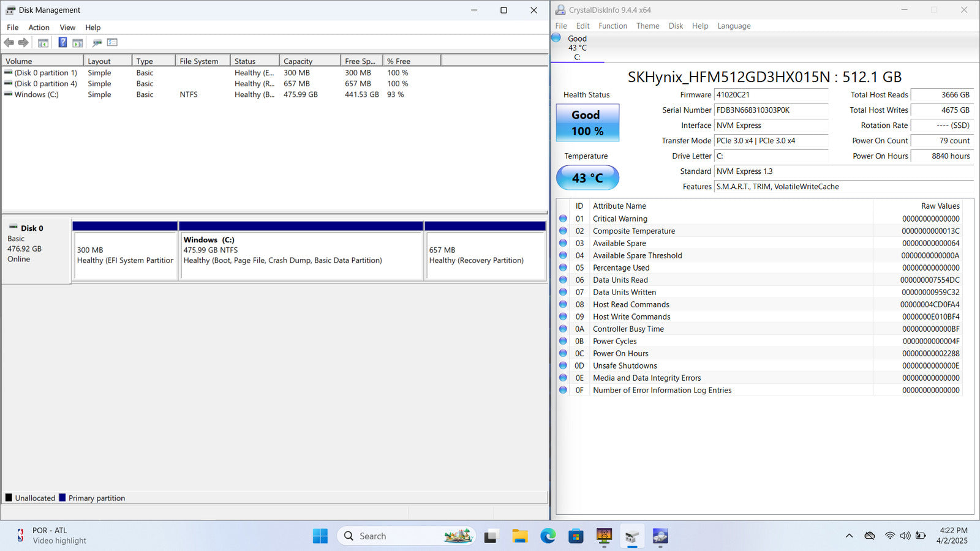Click the Good 100 % health status button
980x551 pixels.
587,122
